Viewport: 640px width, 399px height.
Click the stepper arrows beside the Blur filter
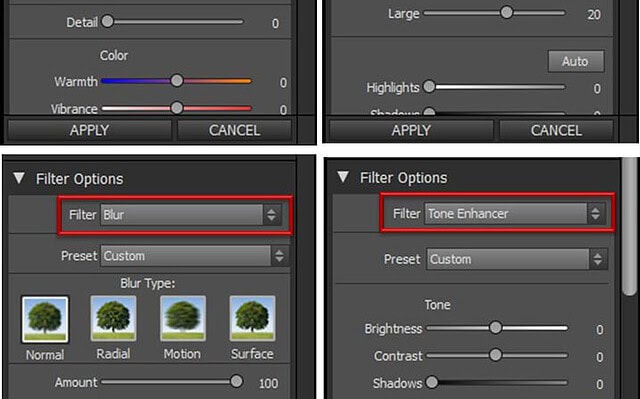pyautogui.click(x=272, y=215)
